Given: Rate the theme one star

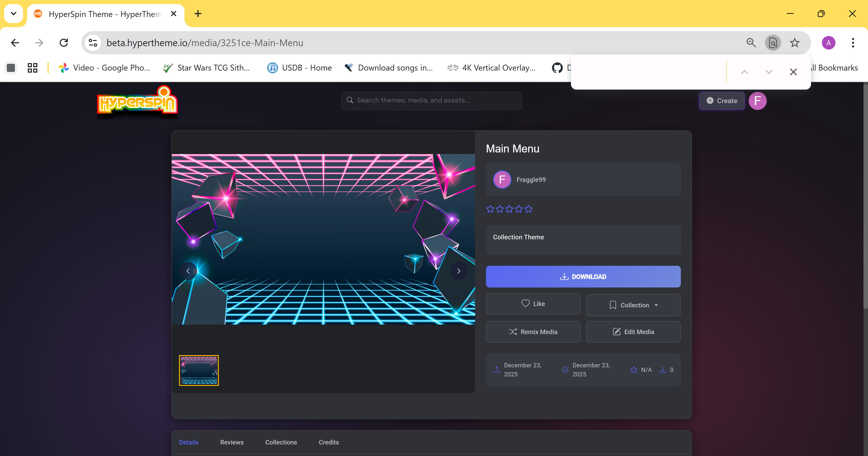Looking at the screenshot, I should click(x=490, y=209).
